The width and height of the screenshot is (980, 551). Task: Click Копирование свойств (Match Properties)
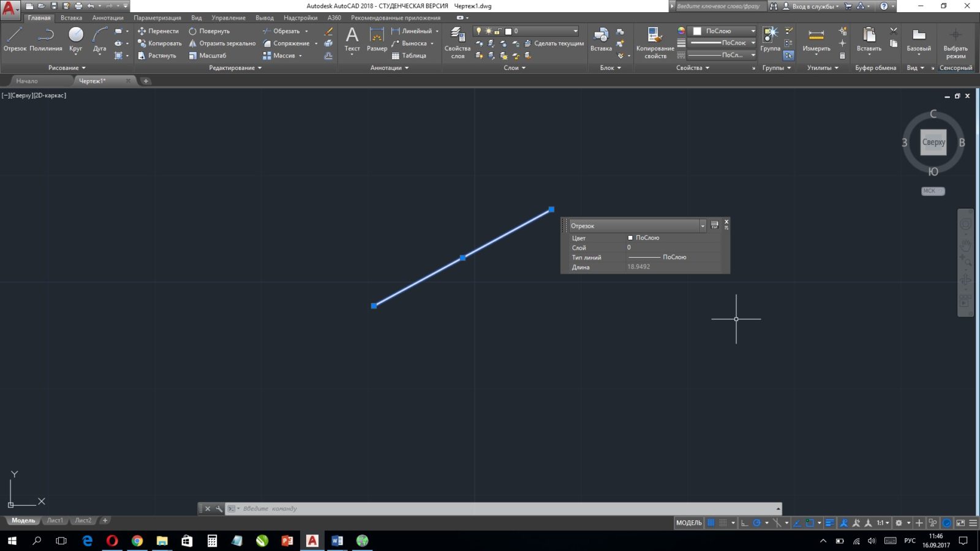click(655, 42)
